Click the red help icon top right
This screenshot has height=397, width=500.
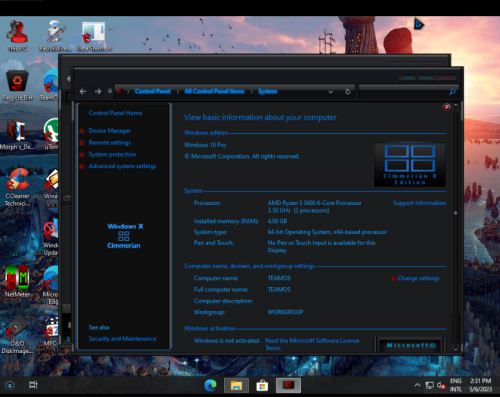pos(447,107)
